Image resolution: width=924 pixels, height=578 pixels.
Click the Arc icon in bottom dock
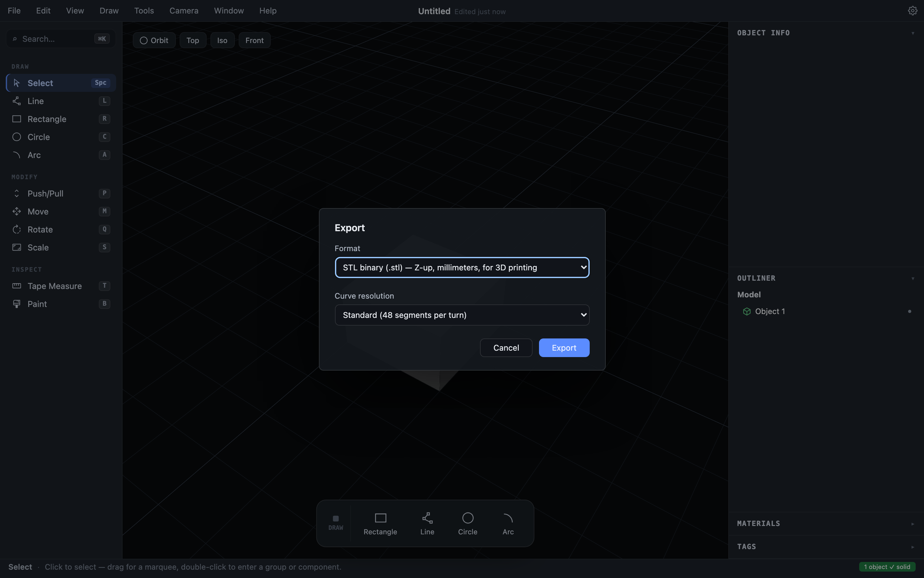click(x=508, y=523)
